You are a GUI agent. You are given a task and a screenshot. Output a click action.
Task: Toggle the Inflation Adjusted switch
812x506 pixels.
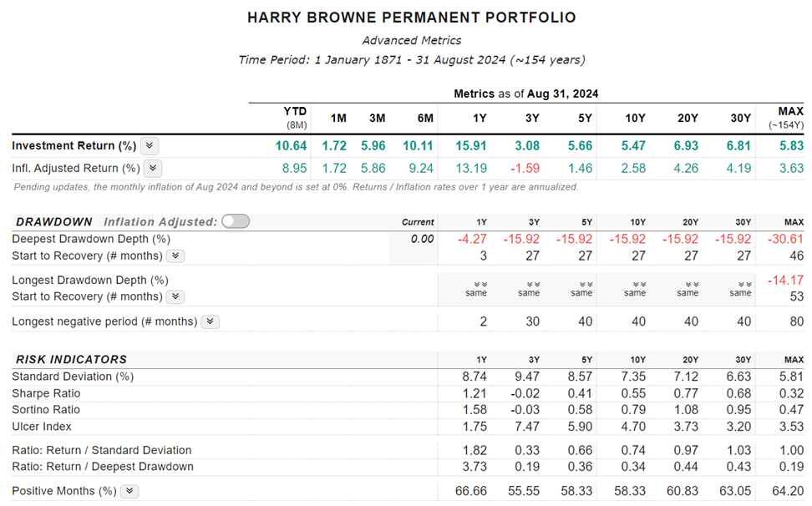pyautogui.click(x=236, y=221)
